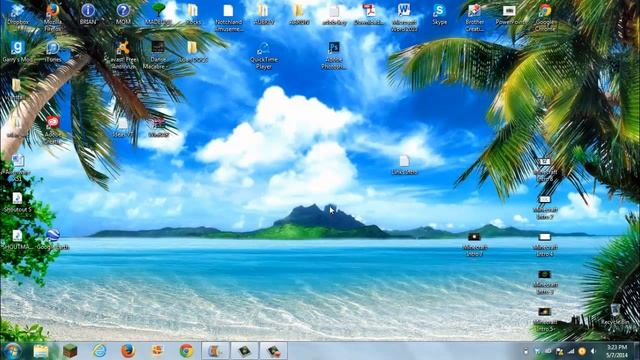This screenshot has width=640, height=360.
Task: Open Internet Explorer from the taskbar
Action: click(99, 351)
